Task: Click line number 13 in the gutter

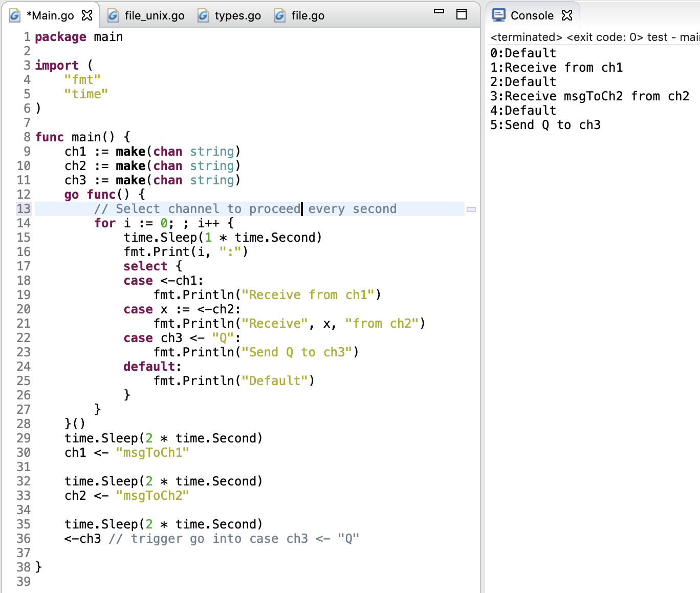Action: coord(24,209)
